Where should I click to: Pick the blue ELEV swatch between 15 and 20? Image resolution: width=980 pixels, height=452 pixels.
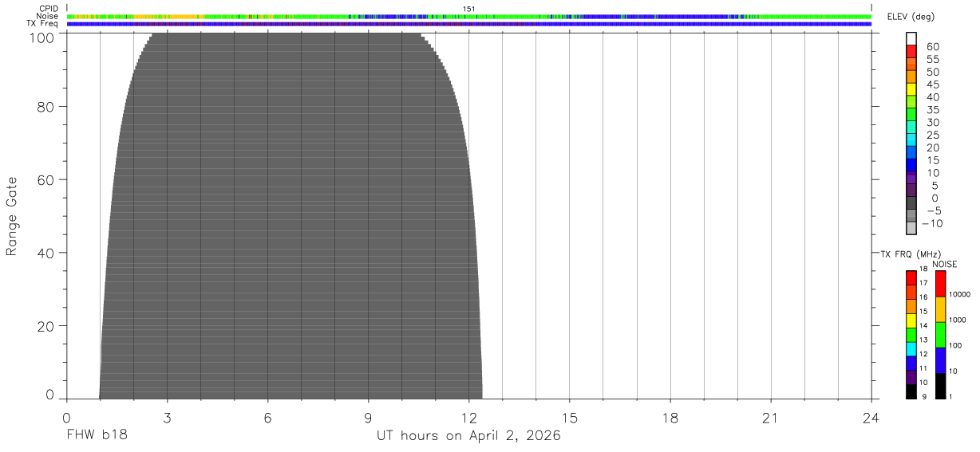pos(911,153)
